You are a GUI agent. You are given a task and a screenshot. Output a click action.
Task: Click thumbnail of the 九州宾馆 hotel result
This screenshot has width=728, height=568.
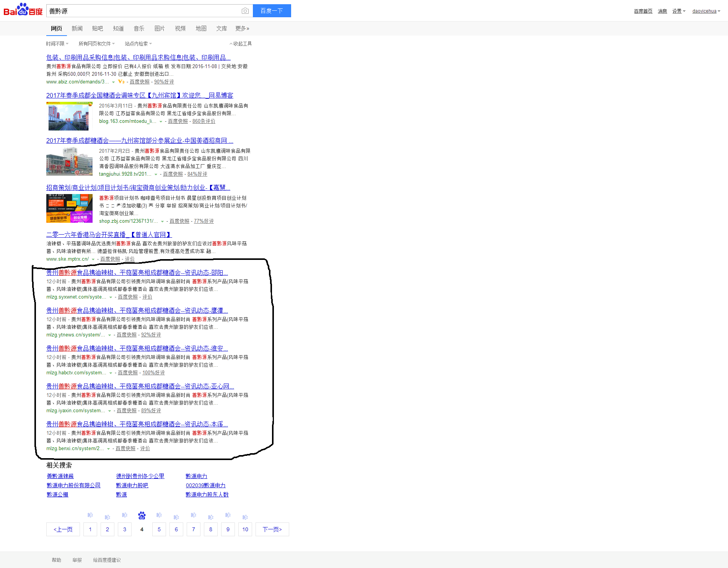coord(69,162)
